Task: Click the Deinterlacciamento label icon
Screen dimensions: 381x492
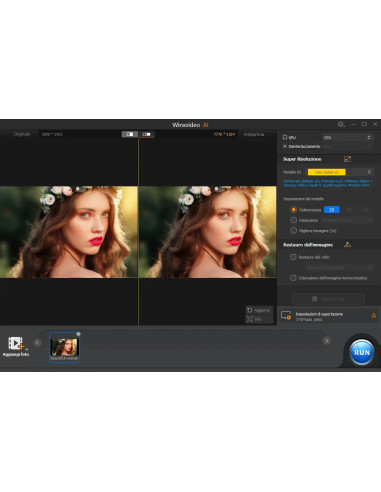Action: (x=285, y=146)
